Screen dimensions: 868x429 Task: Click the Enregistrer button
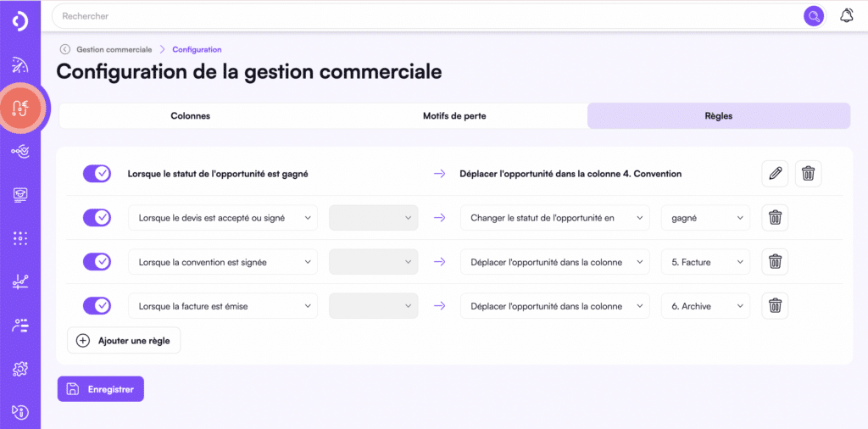tap(101, 389)
